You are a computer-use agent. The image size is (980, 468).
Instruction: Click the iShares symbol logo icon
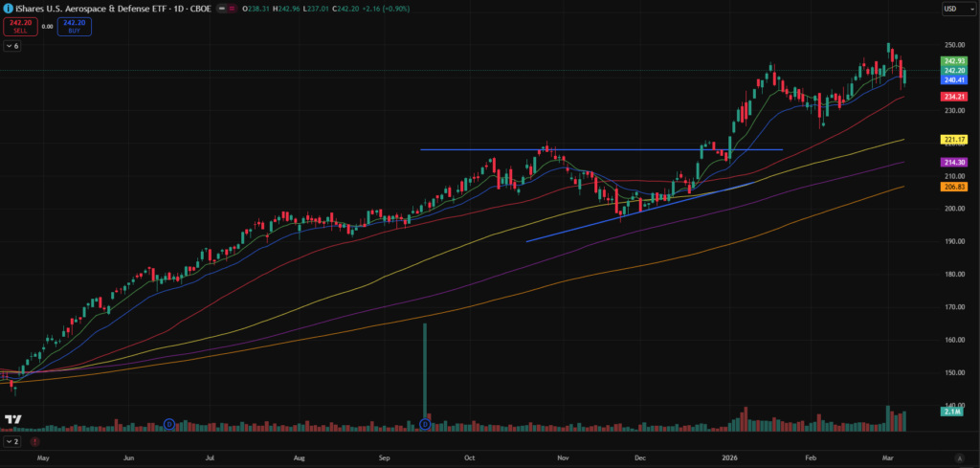click(9, 8)
